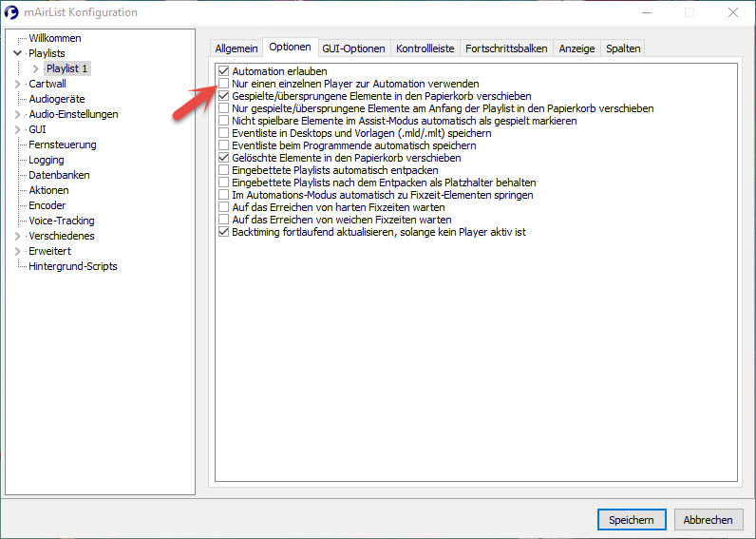
Task: Select Hintergrund-Scripts in the tree
Action: [72, 266]
